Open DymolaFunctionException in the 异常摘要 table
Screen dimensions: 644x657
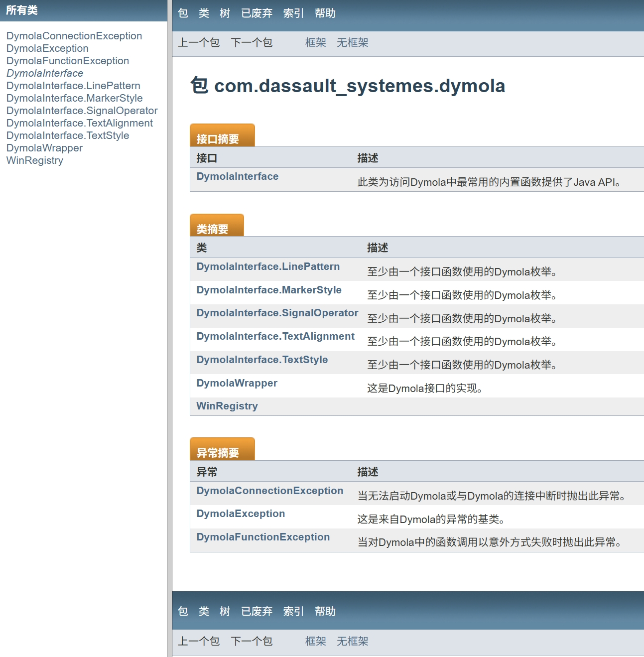click(x=263, y=537)
